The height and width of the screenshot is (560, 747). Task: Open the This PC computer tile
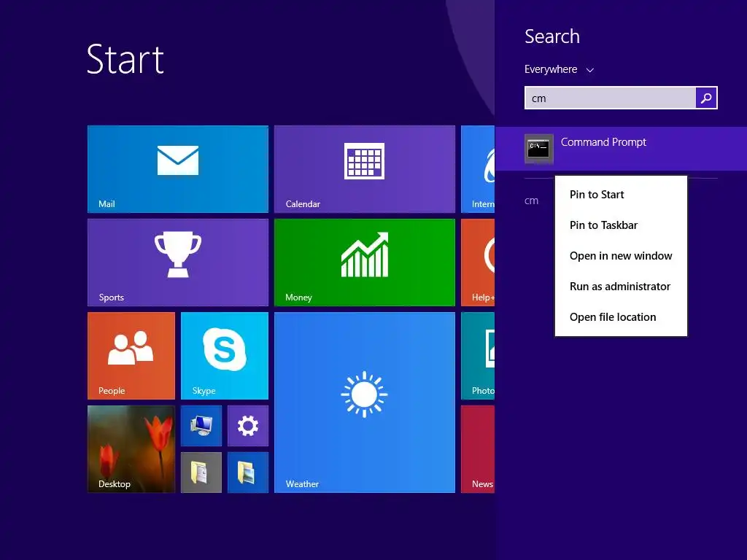click(201, 426)
